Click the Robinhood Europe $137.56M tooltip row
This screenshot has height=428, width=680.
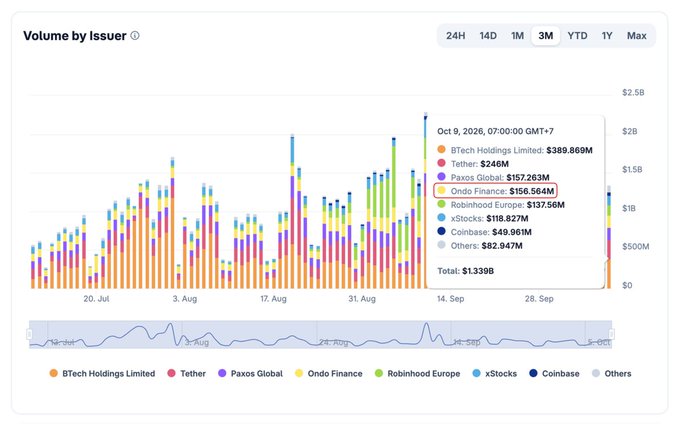tap(501, 205)
